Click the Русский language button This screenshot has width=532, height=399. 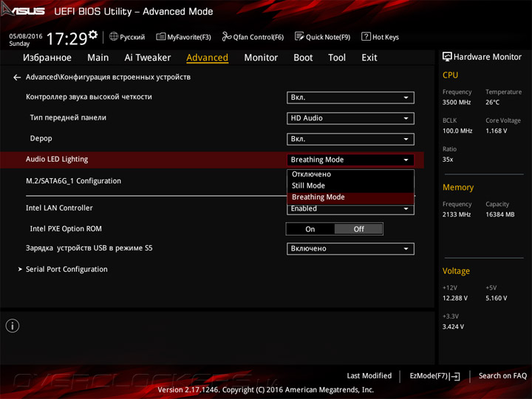coord(127,37)
